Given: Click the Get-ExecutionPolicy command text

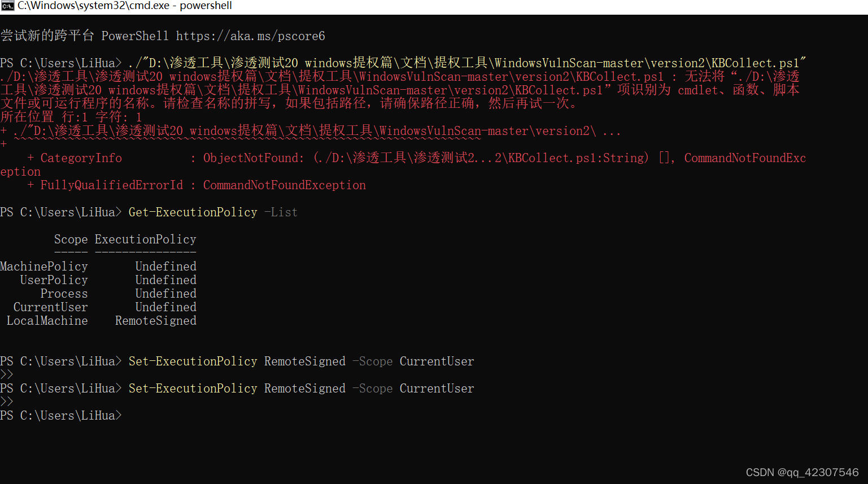Looking at the screenshot, I should click(x=193, y=212).
